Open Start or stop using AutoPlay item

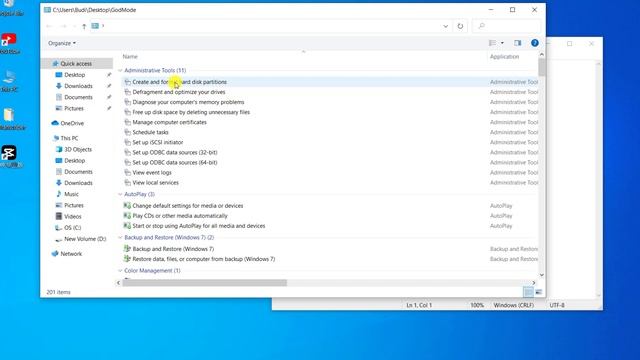pos(199,226)
